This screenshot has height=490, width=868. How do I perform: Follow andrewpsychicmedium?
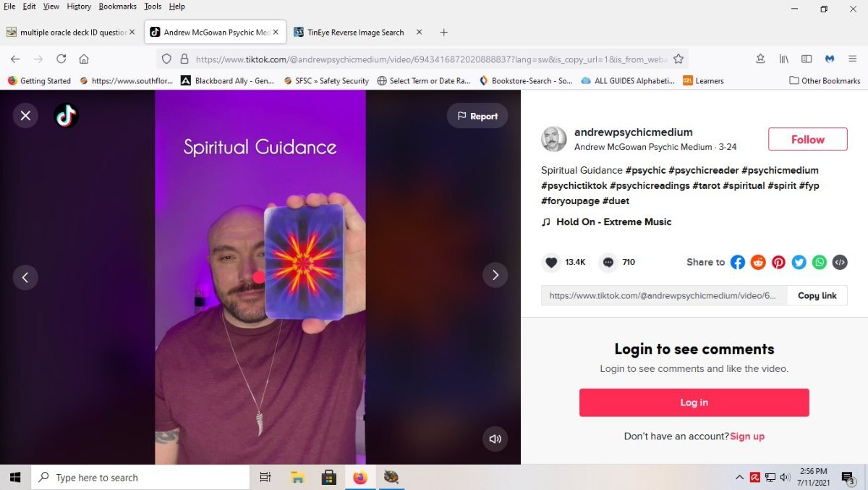tap(807, 139)
